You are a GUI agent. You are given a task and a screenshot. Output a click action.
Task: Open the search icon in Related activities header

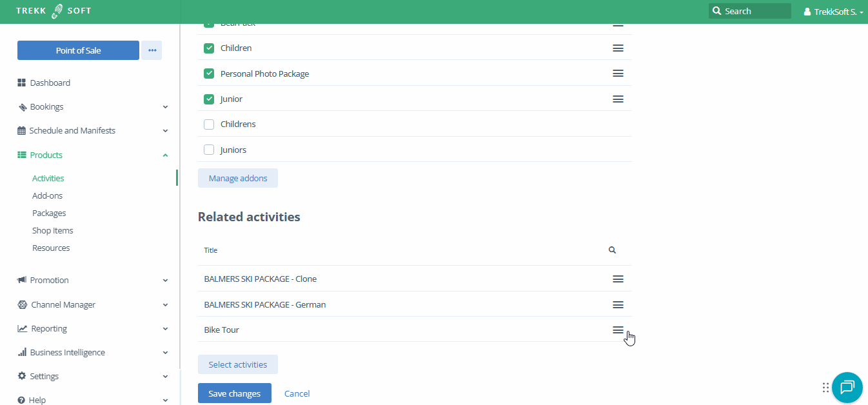tap(611, 250)
